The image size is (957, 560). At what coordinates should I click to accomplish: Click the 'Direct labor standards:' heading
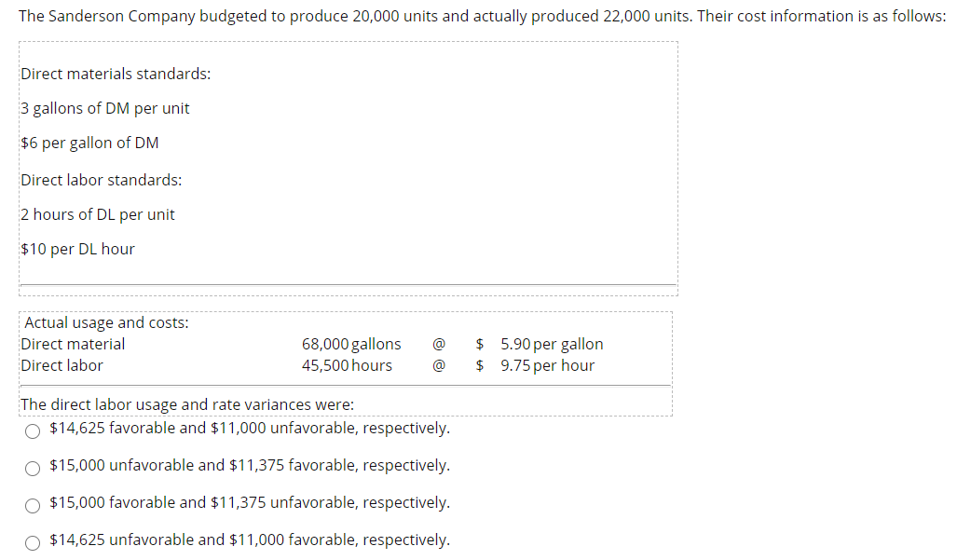click(102, 180)
